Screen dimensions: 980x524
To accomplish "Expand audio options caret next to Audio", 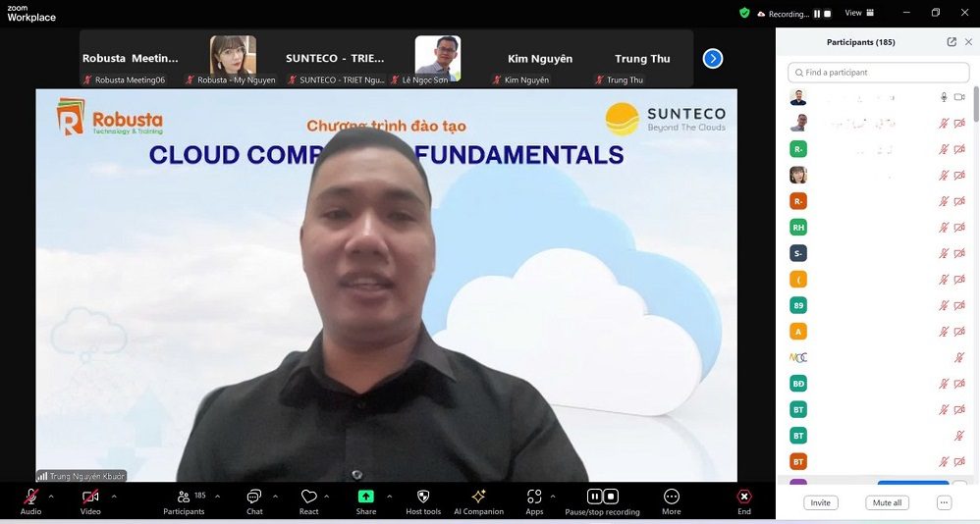I will click(x=51, y=497).
